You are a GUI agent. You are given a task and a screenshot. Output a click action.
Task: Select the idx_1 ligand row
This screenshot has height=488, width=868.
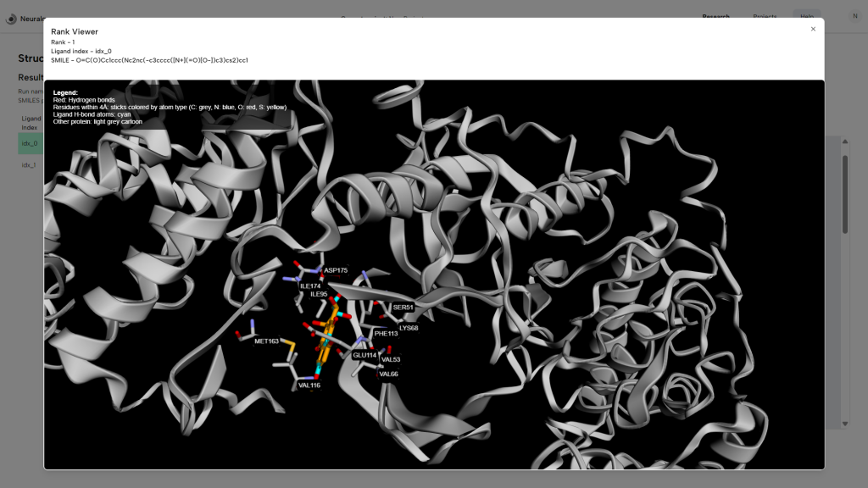[x=29, y=164]
